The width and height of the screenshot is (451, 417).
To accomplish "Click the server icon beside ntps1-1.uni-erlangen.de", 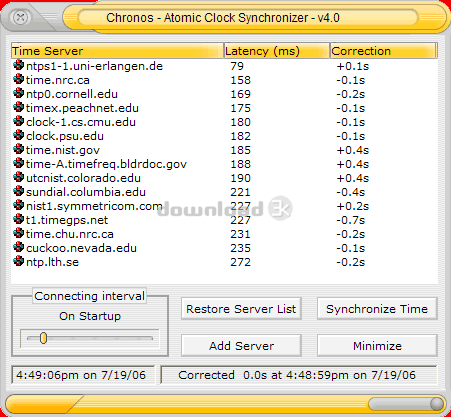I will (x=19, y=65).
